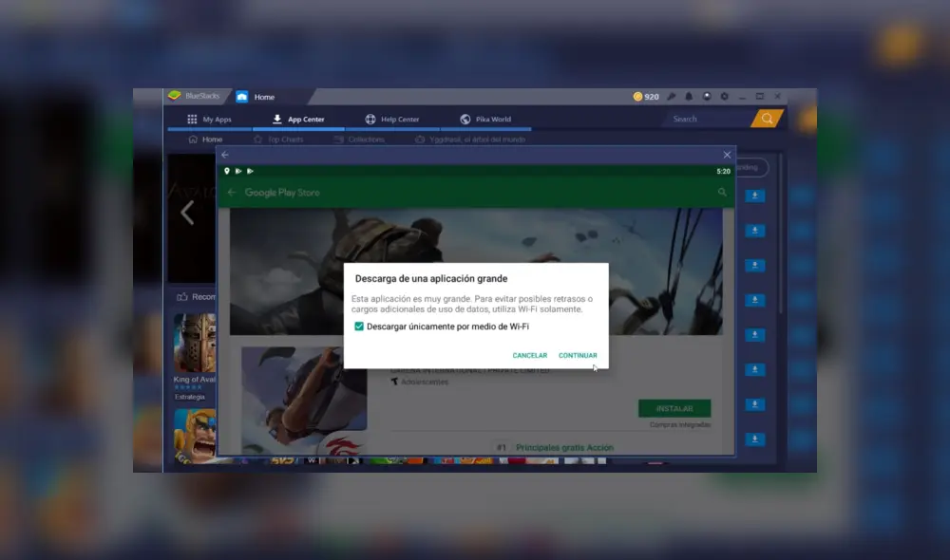Click the BlueStacks coin balance icon
This screenshot has height=560, width=950.
coord(637,96)
